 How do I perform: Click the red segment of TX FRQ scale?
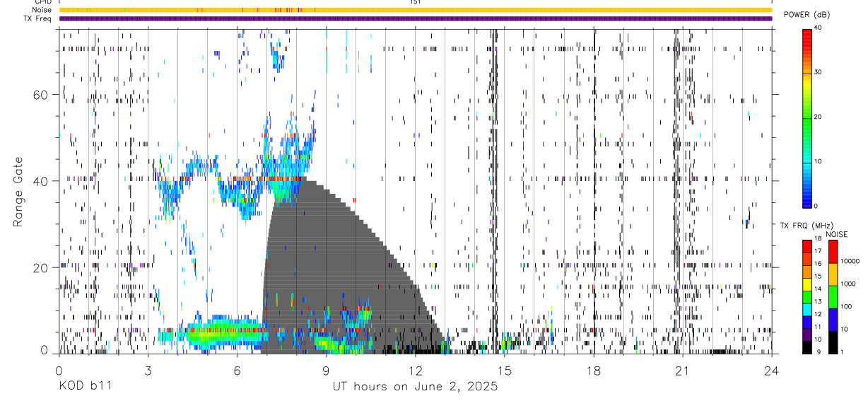point(807,246)
